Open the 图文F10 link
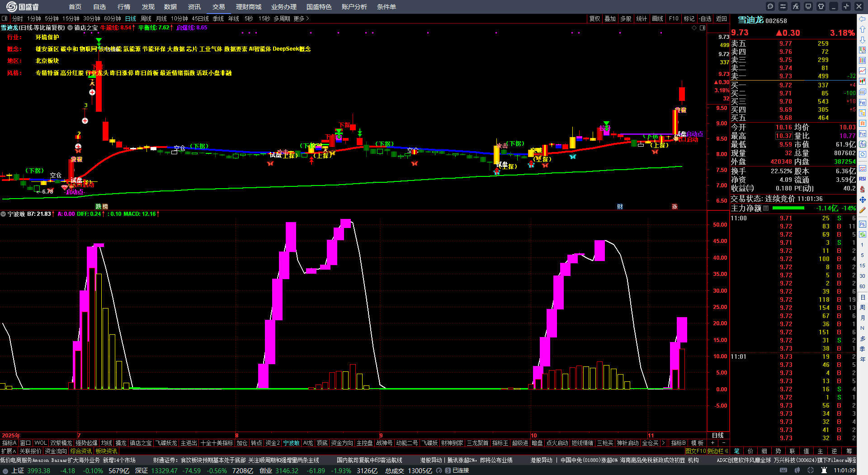This screenshot has width=868, height=475. (695, 451)
